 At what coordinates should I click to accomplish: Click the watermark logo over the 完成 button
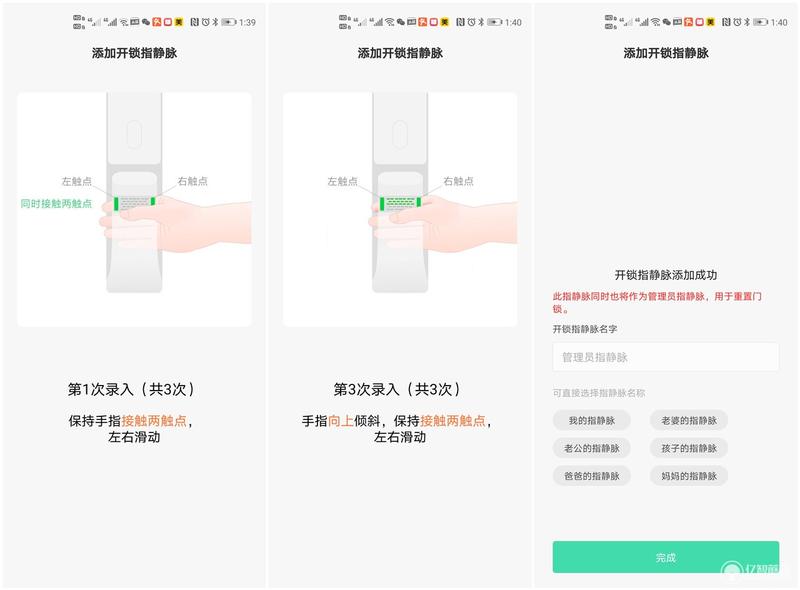click(x=750, y=570)
